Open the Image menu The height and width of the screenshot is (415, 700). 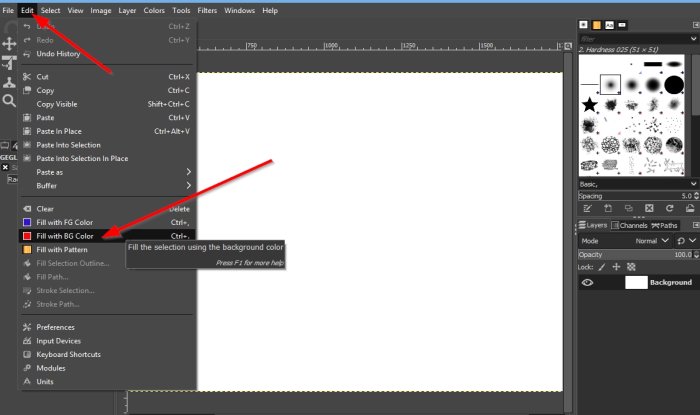point(101,10)
